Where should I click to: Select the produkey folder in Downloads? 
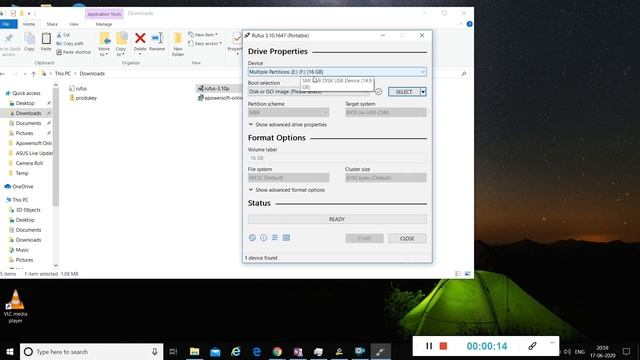[x=83, y=98]
